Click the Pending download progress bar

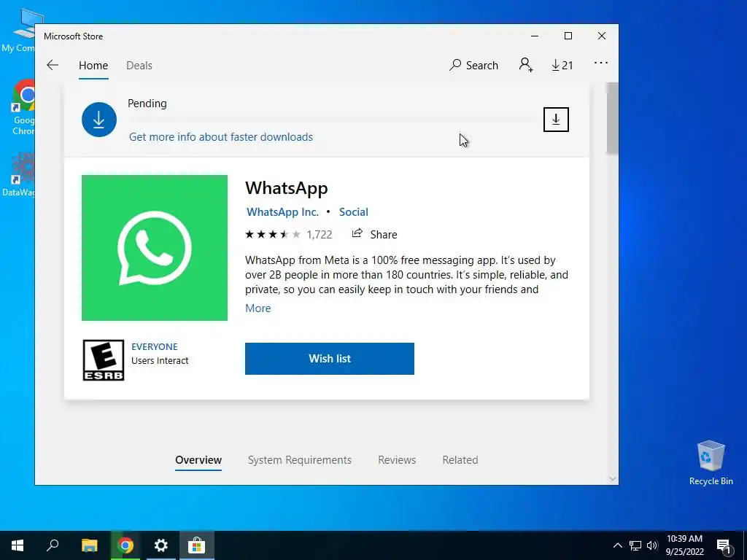[x=332, y=119]
